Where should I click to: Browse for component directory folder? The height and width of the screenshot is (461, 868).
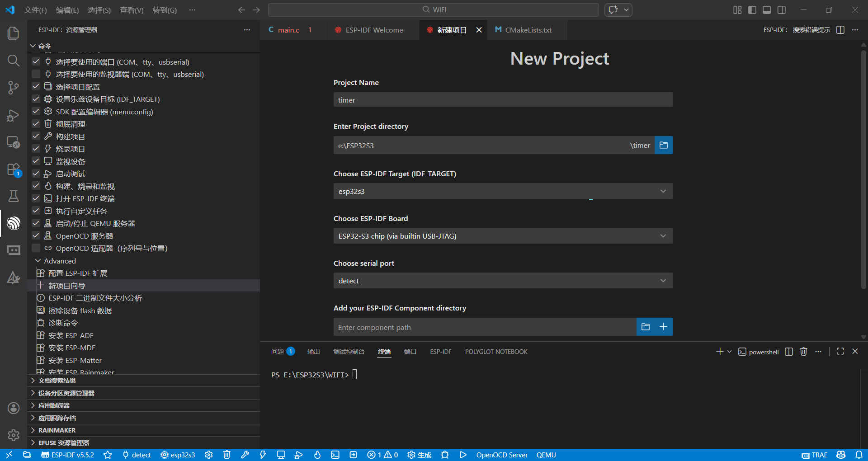646,327
